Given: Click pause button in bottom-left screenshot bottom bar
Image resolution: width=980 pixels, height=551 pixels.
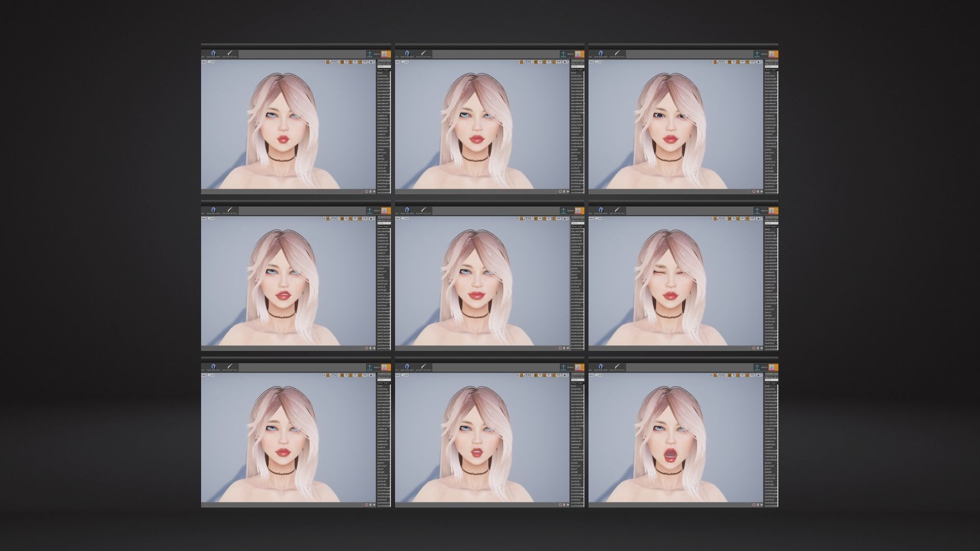Looking at the screenshot, I should 371,505.
